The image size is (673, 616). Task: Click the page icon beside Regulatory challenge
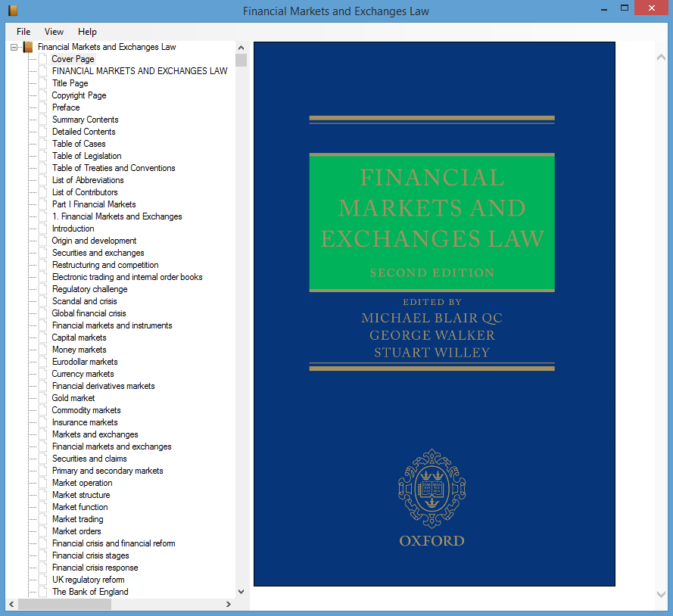point(43,289)
